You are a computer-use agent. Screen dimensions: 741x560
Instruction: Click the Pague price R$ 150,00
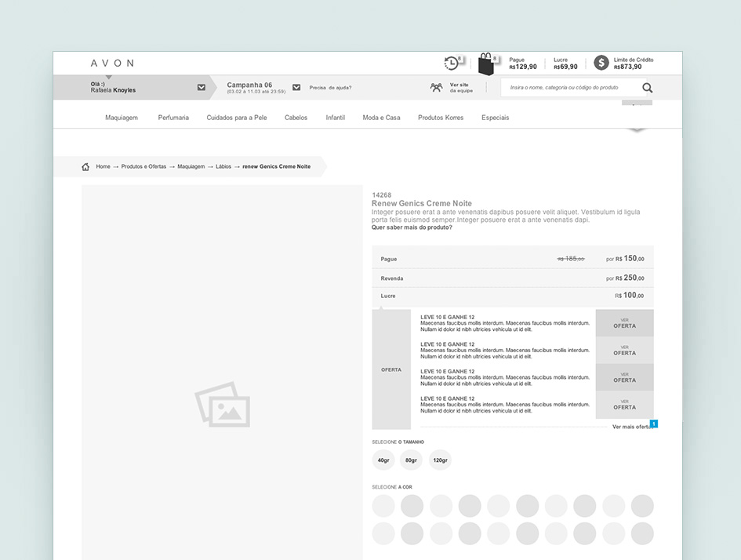pyautogui.click(x=625, y=259)
